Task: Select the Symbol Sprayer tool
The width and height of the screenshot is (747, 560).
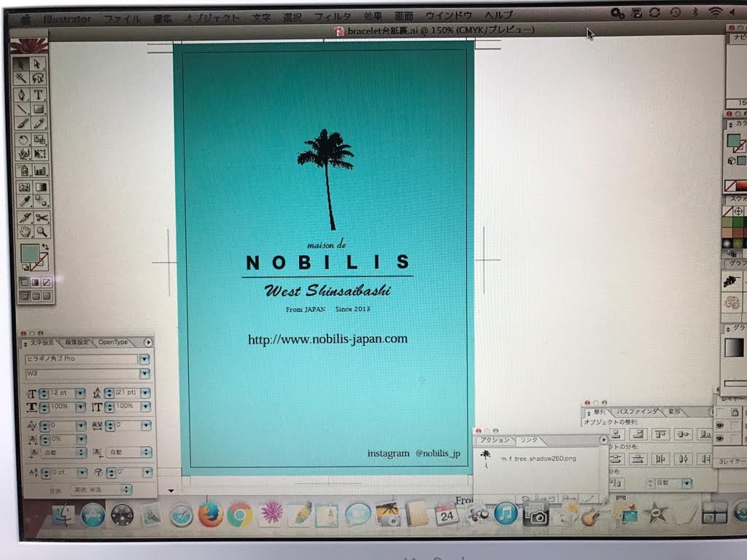Action: 23,171
